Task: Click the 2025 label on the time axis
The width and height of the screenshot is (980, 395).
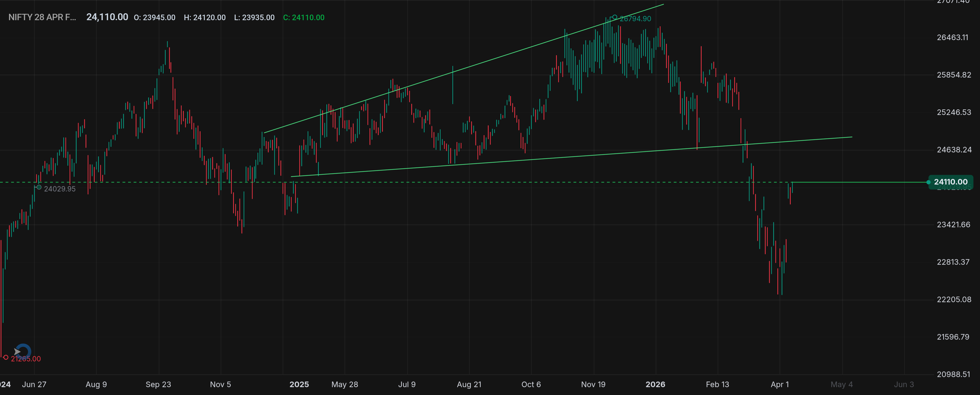Action: coord(299,385)
